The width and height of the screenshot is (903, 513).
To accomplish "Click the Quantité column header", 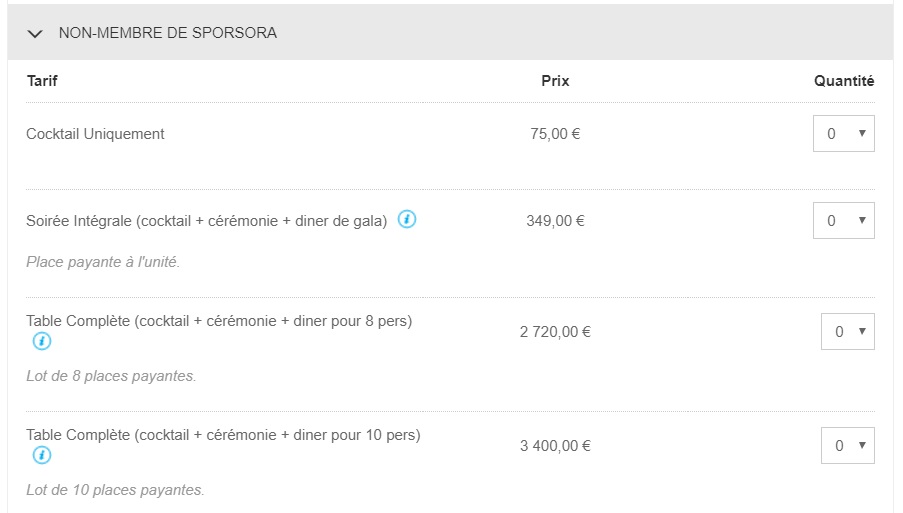I will tap(843, 81).
